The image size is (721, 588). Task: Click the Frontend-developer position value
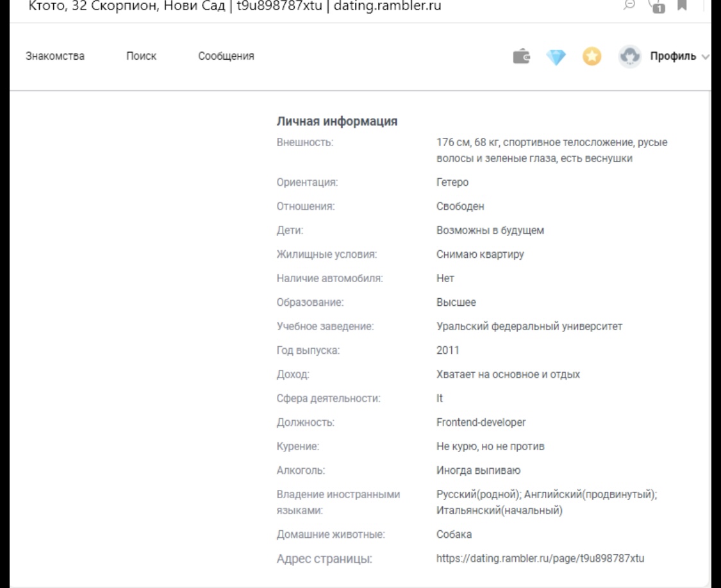click(x=481, y=423)
